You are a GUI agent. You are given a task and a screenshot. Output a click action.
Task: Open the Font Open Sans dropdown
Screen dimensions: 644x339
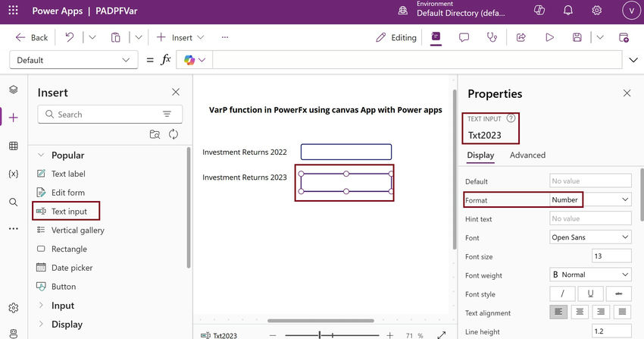pyautogui.click(x=590, y=237)
